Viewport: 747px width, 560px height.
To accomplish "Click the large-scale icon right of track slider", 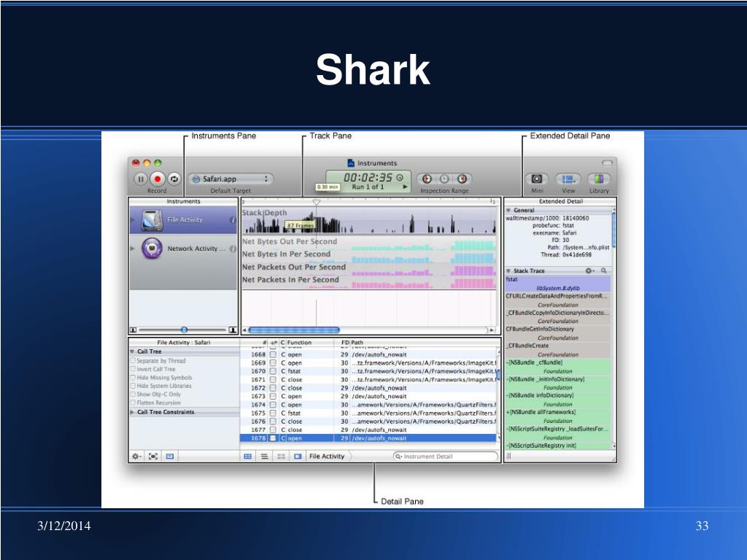I will (x=233, y=330).
